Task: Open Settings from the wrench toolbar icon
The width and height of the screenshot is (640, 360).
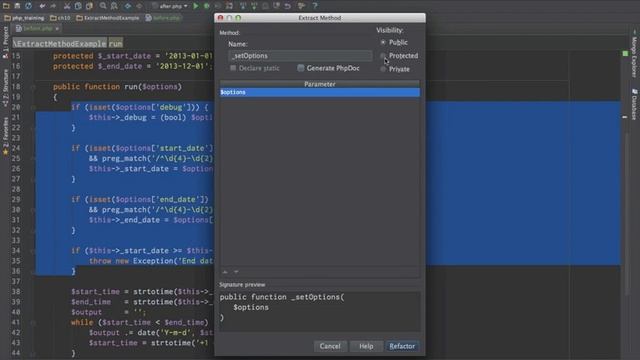Action: [x=302, y=6]
